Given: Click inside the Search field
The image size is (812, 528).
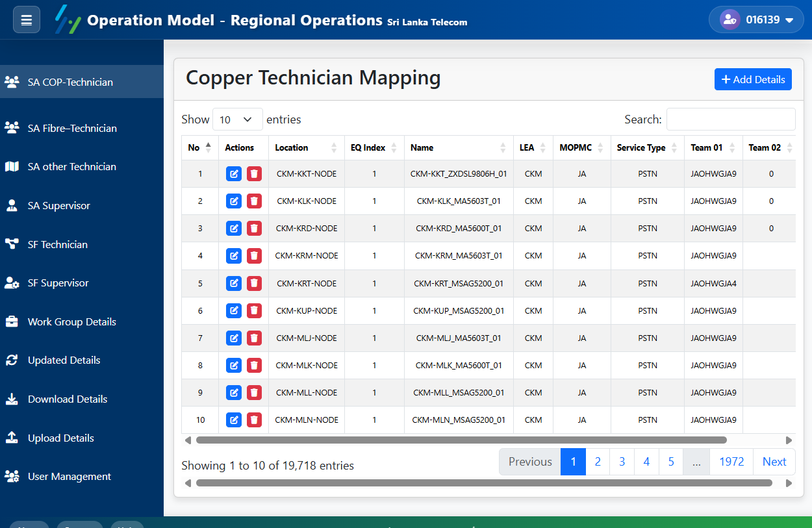Looking at the screenshot, I should [730, 119].
